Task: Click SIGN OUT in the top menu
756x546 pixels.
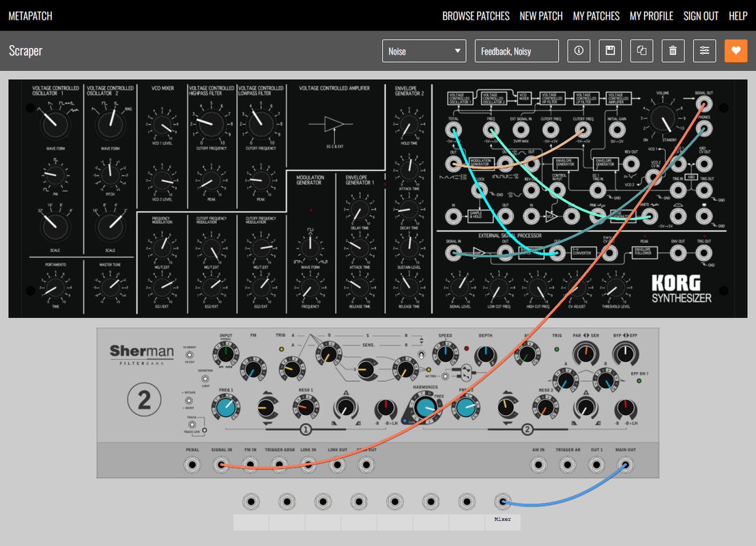Action: [701, 16]
